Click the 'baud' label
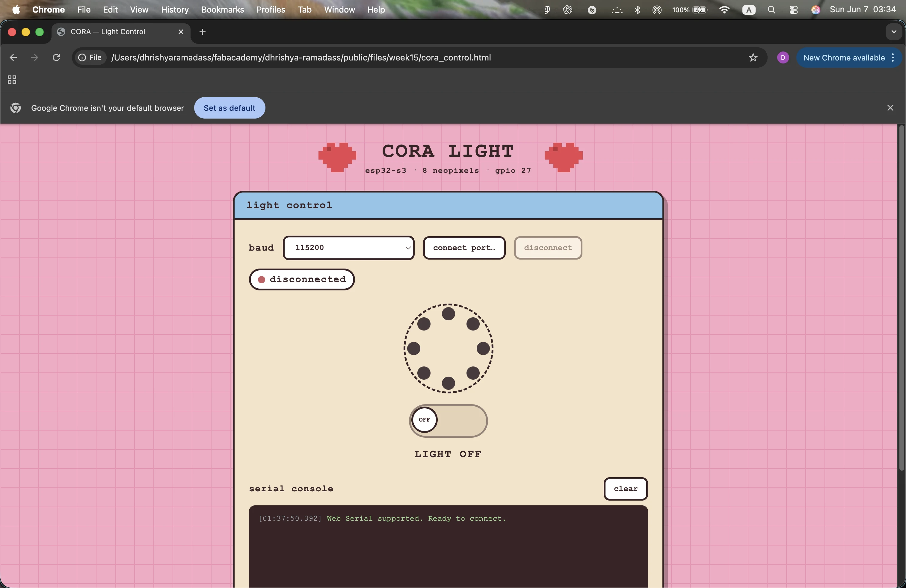Viewport: 906px width, 588px height. point(261,248)
